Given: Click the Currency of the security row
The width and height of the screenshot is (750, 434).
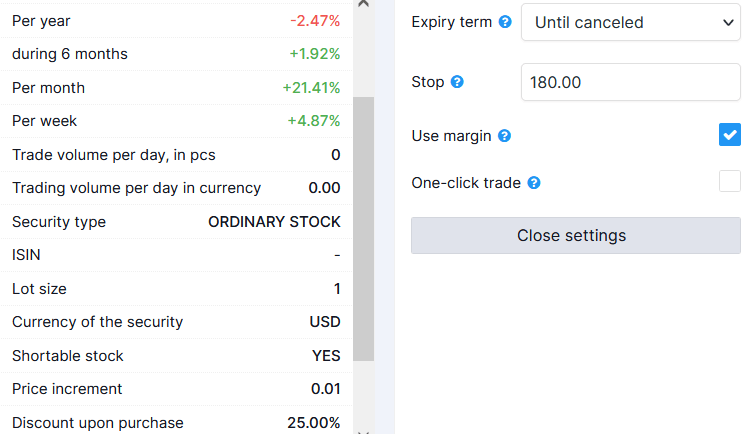Looking at the screenshot, I should 176,322.
